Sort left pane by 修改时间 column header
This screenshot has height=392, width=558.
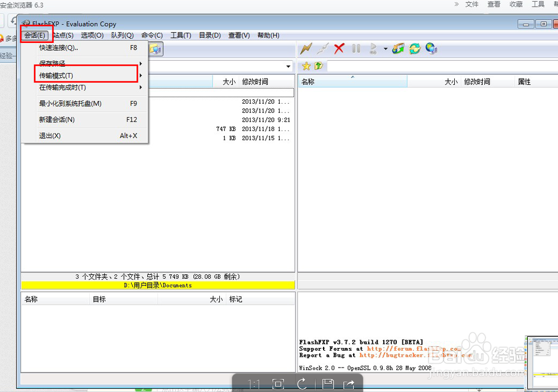point(267,81)
